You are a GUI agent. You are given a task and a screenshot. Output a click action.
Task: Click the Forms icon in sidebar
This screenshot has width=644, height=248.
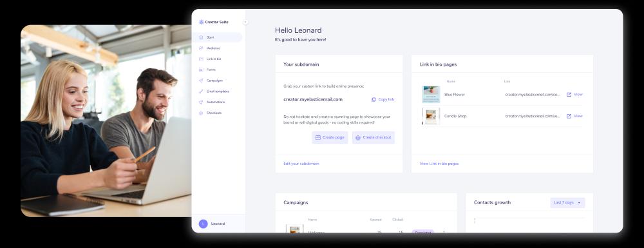click(x=201, y=70)
